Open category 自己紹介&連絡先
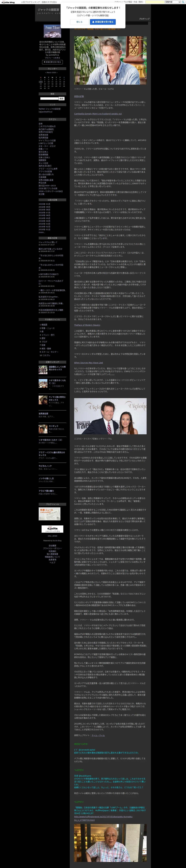Screen dimensions: 186x868 coord(46,129)
